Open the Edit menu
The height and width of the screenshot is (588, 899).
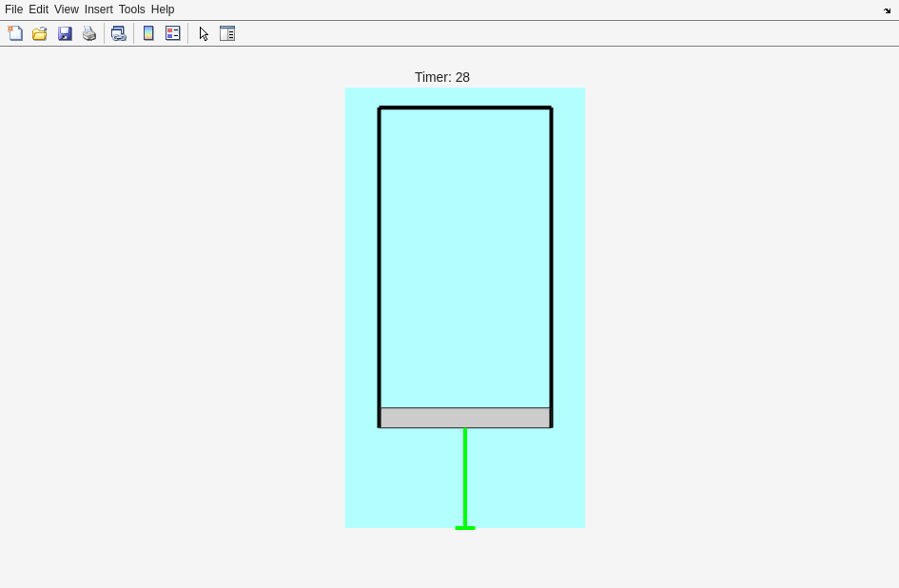click(38, 10)
